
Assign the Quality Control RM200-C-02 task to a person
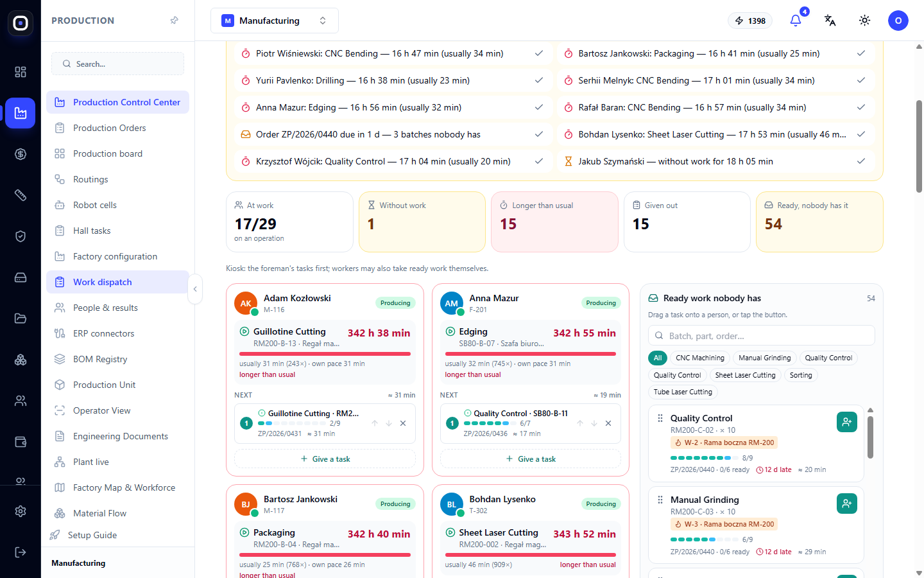(847, 422)
